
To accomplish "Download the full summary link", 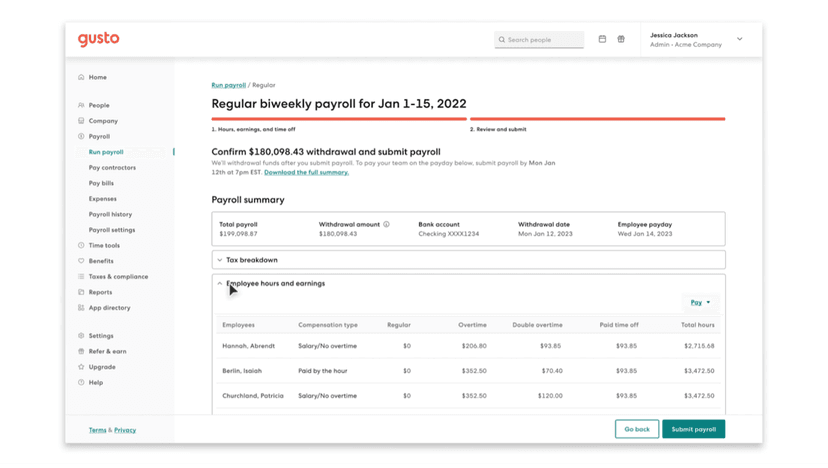I will tap(306, 173).
